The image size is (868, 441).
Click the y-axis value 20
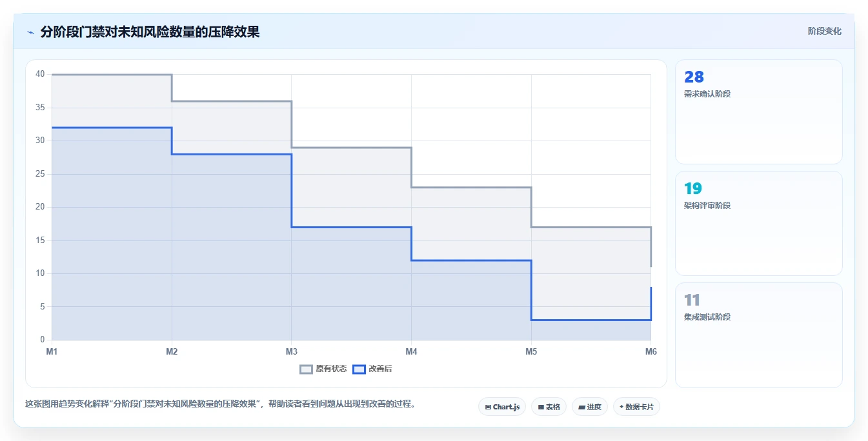click(40, 207)
